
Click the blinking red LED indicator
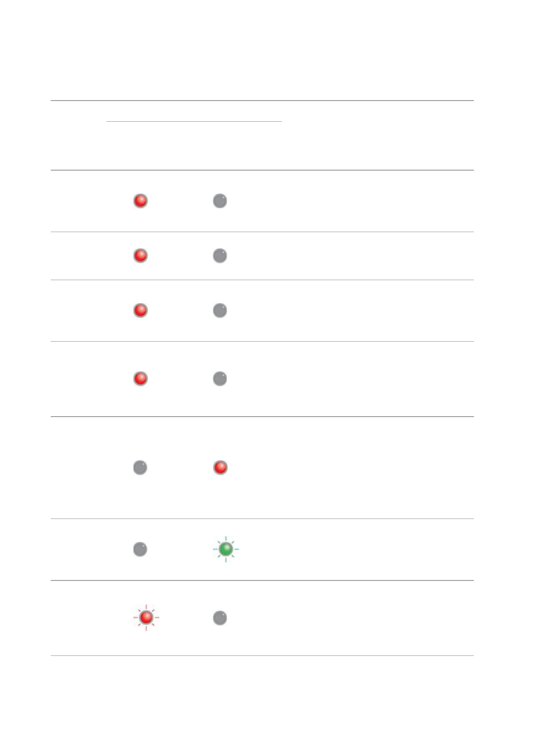[146, 618]
